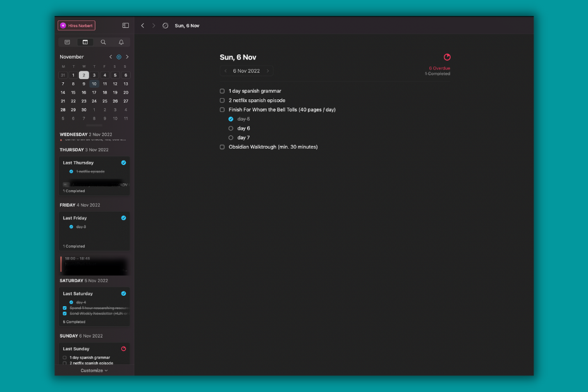Screen dimensions: 588x392
Task: Check off '1 day spanish grammar' task
Action: pos(222,91)
